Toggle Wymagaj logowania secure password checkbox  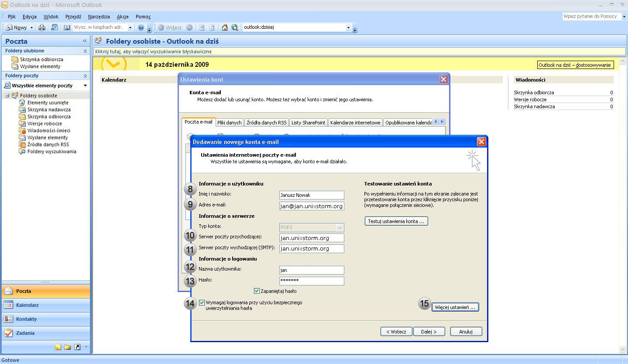202,302
